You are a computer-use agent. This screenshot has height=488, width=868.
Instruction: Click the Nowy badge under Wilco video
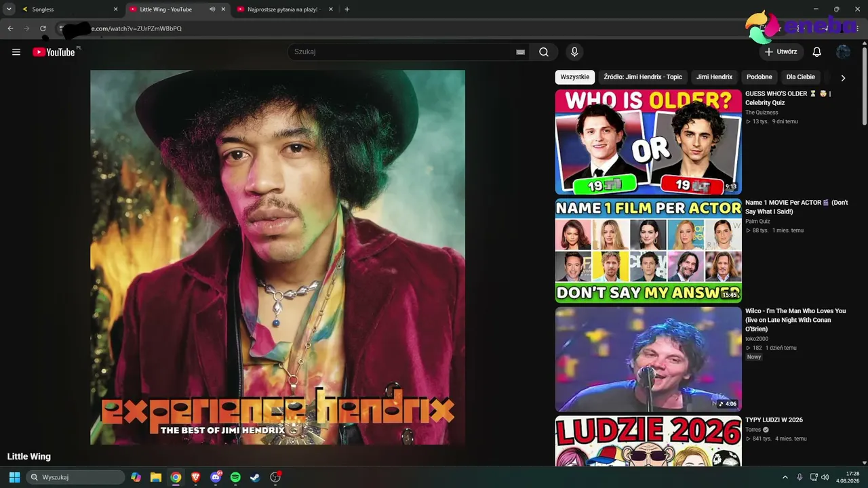pos(754,357)
